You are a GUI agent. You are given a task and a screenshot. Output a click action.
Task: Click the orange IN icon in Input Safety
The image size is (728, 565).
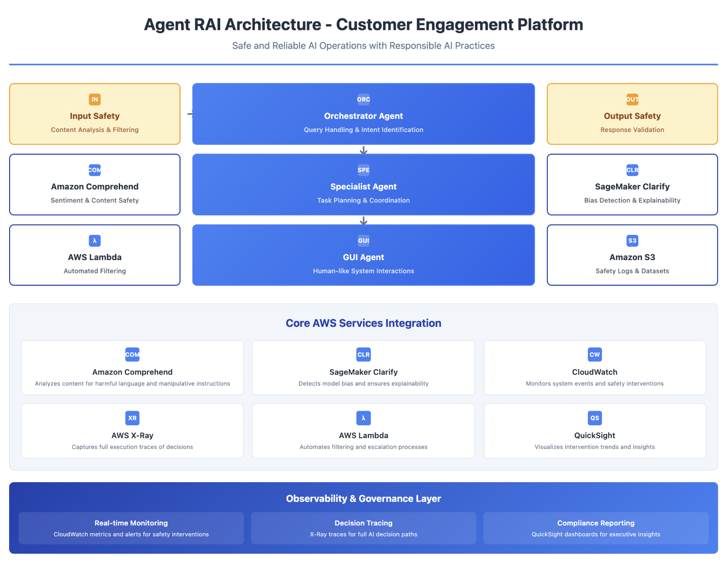pyautogui.click(x=95, y=99)
